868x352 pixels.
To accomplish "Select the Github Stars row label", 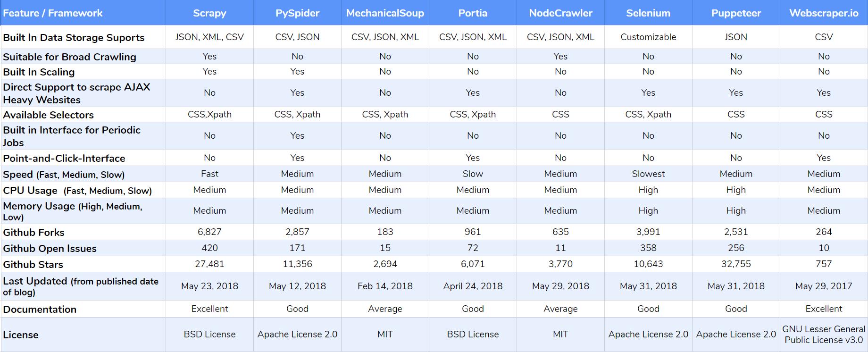I will click(33, 264).
